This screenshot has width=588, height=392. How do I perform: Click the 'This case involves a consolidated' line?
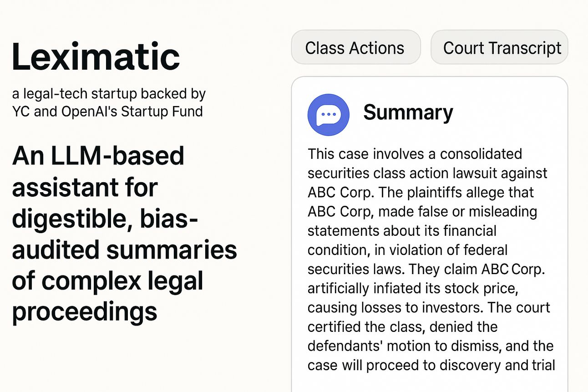415,154
